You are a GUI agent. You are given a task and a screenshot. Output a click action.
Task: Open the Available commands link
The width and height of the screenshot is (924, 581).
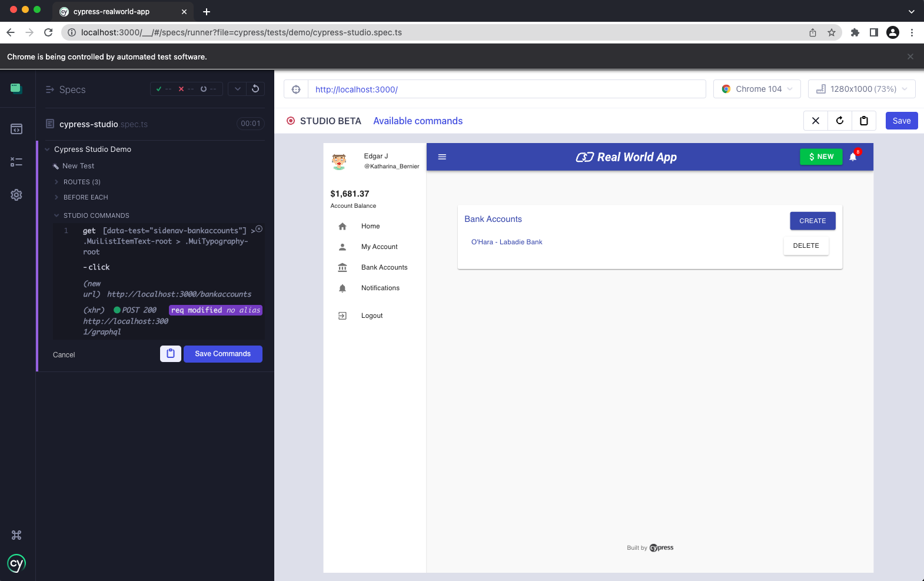point(418,121)
